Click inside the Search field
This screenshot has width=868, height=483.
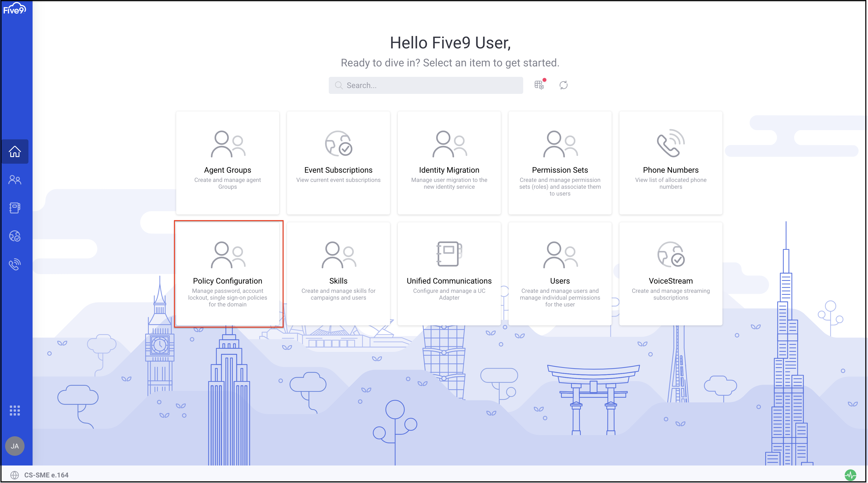(x=425, y=85)
